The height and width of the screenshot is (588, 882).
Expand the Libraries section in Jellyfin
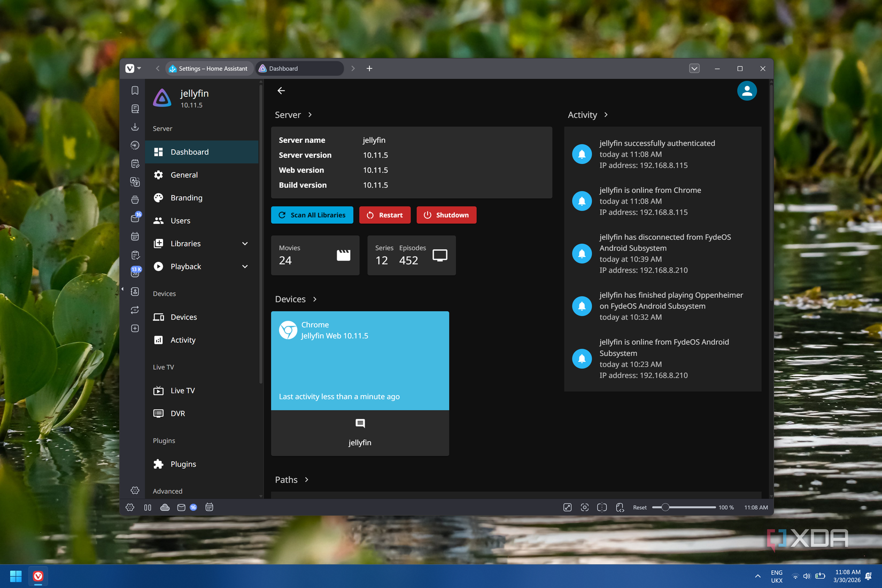click(x=245, y=243)
